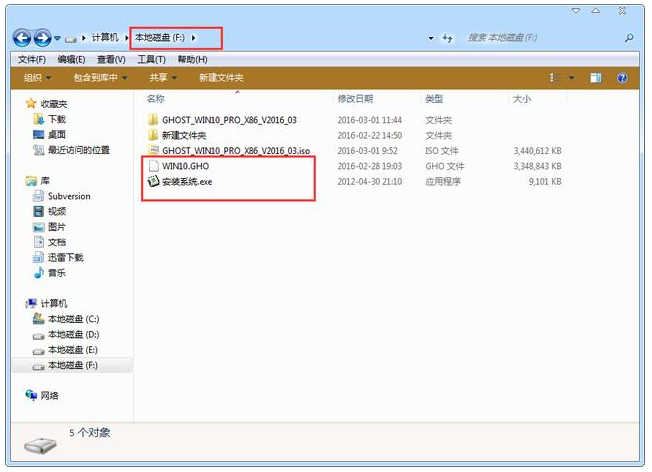The image size is (652, 472).
Task: Click the change view icon
Action: point(552,77)
